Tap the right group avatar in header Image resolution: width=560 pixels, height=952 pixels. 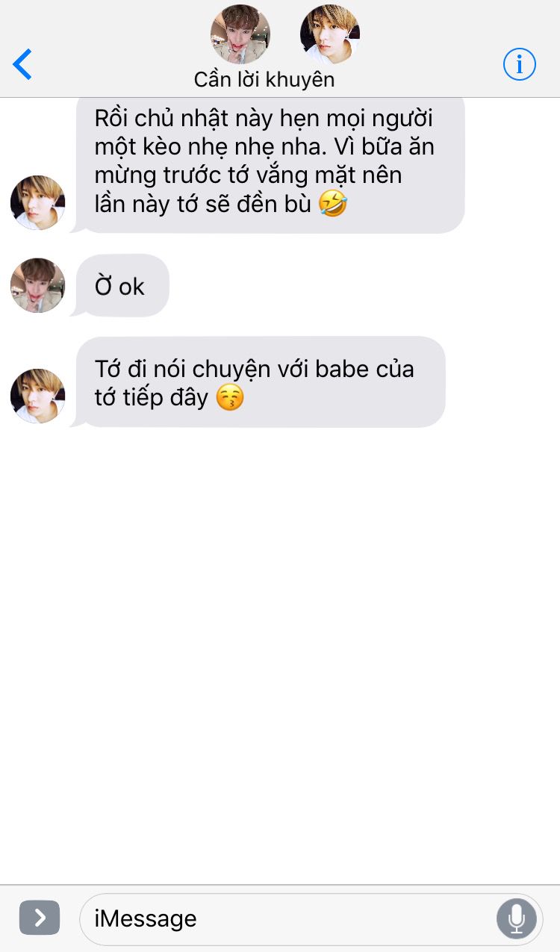click(x=329, y=34)
